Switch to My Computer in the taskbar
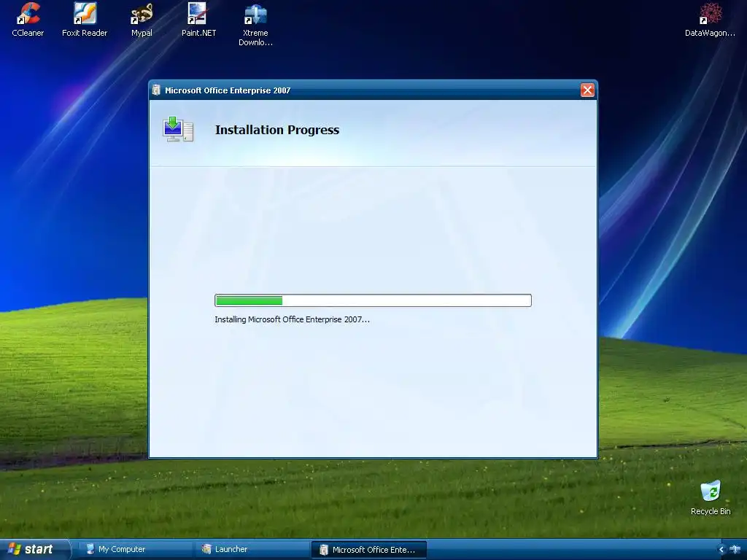747x560 pixels. click(135, 549)
